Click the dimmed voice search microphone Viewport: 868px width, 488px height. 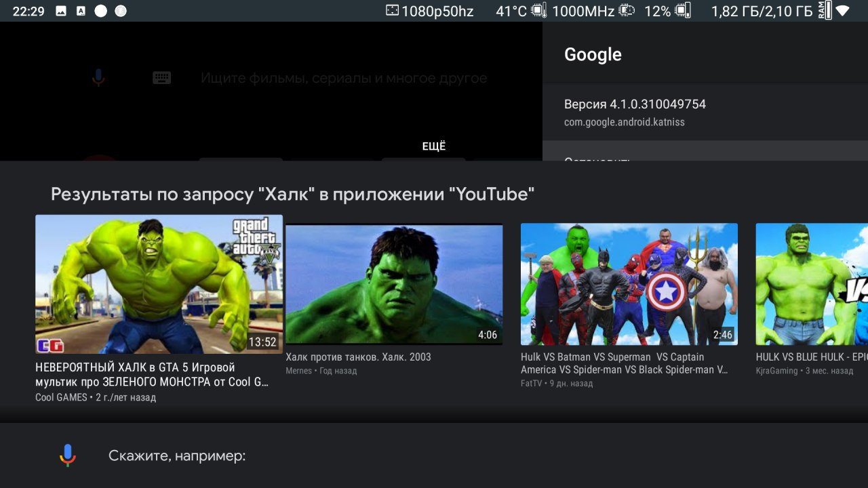pyautogui.click(x=98, y=77)
